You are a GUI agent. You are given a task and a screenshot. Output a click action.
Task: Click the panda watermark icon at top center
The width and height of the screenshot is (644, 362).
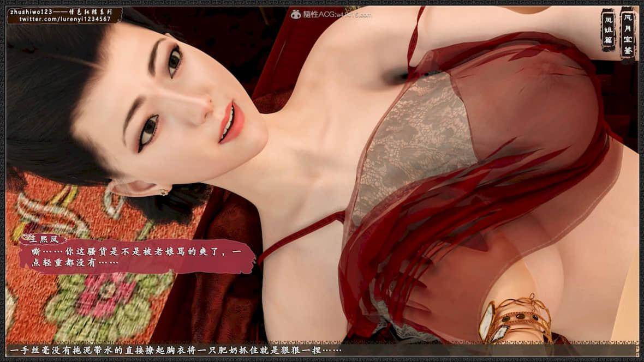(295, 15)
